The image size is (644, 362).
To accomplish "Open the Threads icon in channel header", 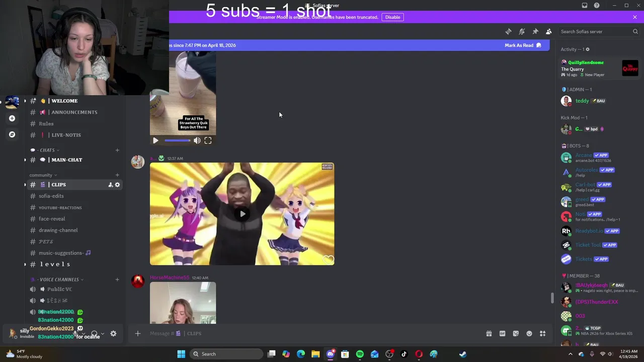I will pos(508,31).
